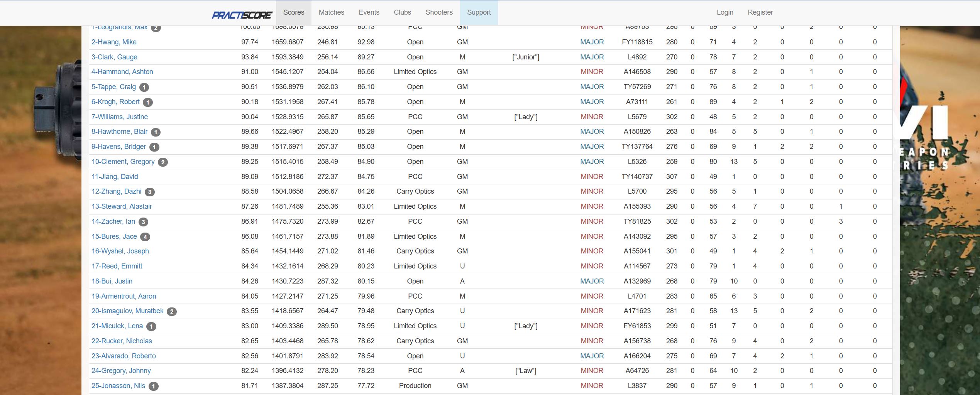Viewport: 980px width, 395px height.
Task: Click member number FY61853
Action: (x=637, y=326)
